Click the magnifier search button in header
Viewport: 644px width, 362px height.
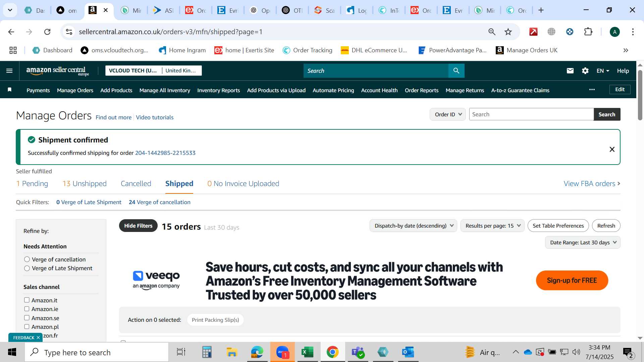[x=456, y=71]
